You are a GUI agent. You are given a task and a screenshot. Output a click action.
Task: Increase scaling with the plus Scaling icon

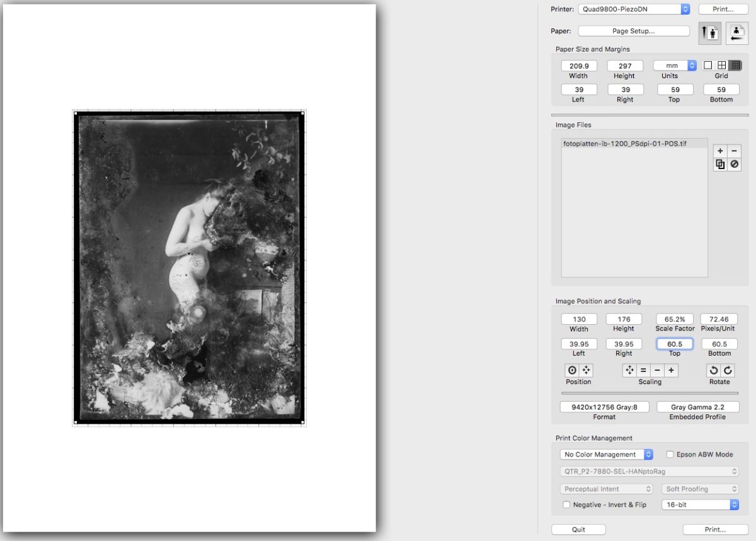point(672,371)
